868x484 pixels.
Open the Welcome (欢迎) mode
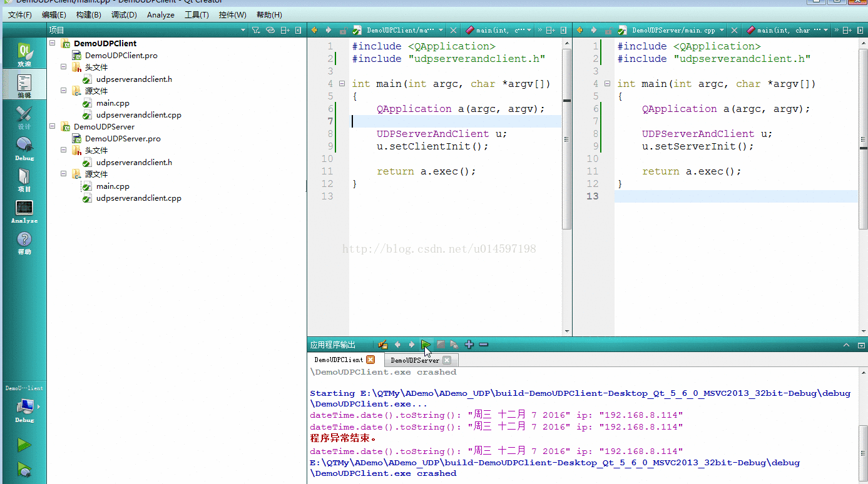[24, 54]
